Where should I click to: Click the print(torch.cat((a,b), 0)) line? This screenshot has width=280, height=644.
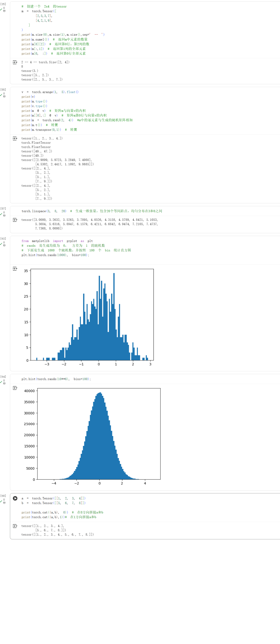click(x=62, y=512)
